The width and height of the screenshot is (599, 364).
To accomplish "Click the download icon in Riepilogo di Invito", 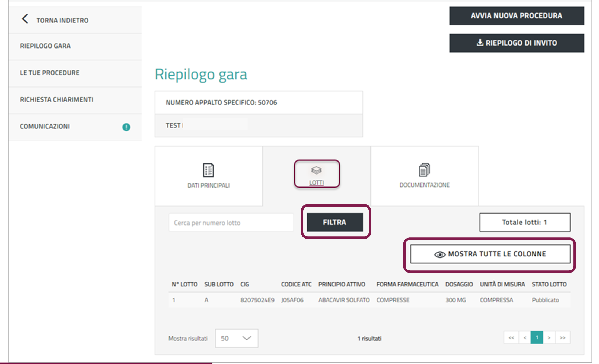I will pyautogui.click(x=480, y=43).
